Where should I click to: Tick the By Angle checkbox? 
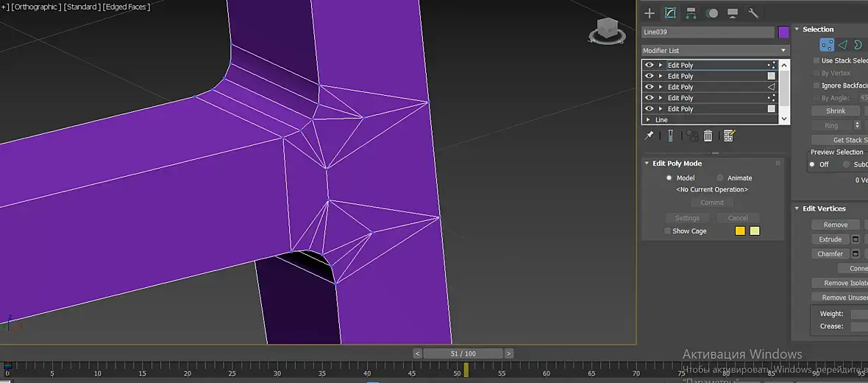click(x=817, y=98)
